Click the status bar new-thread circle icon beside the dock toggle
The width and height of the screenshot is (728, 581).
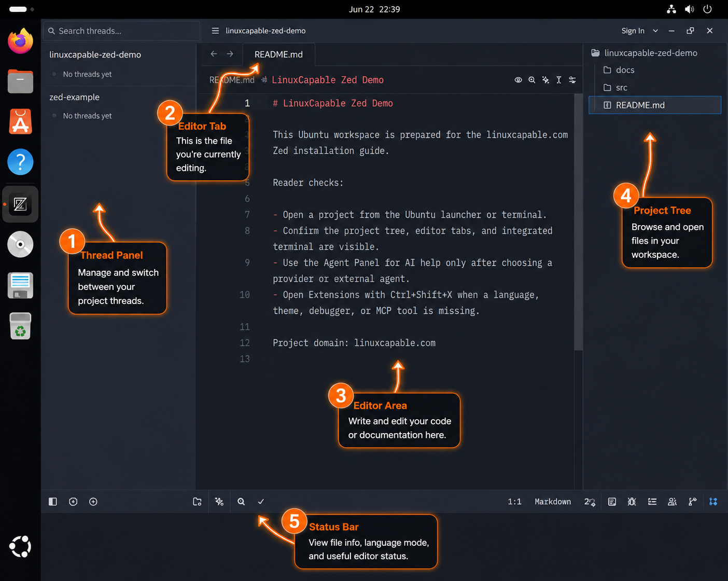(73, 502)
